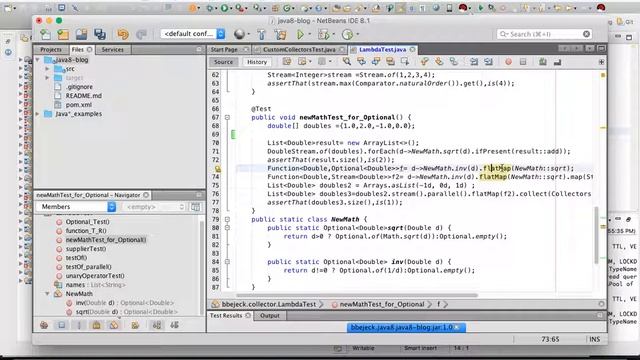
Task: Collapse the java8-blog folder node
Action: [x=38, y=60]
